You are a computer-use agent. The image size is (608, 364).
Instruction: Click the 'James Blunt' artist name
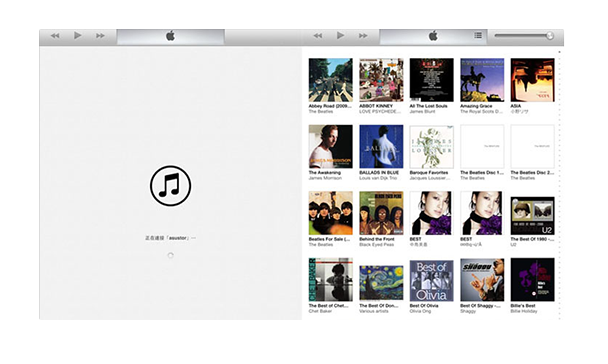(x=422, y=112)
